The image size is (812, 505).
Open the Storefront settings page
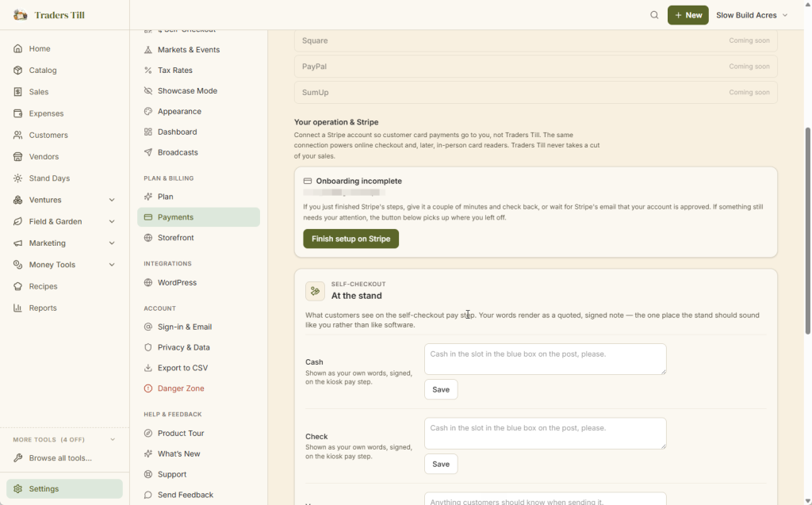tap(198, 238)
